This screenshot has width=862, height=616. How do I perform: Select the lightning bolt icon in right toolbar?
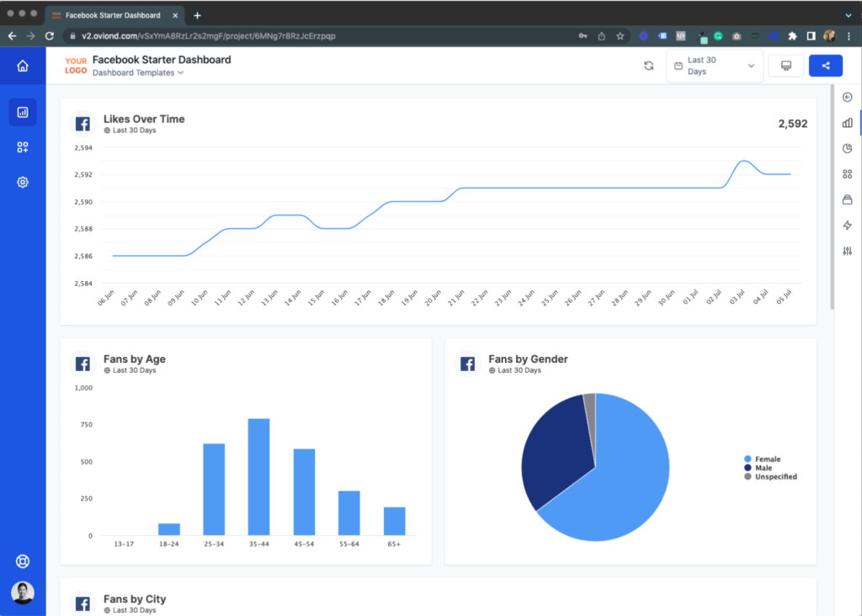tap(847, 226)
